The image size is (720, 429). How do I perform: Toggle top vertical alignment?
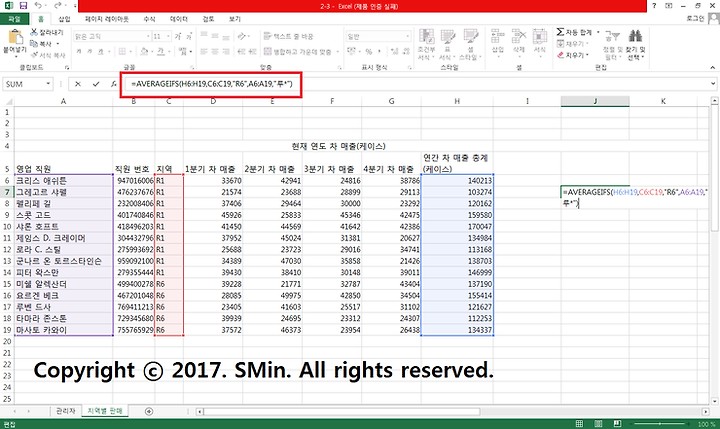pyautogui.click(x=204, y=36)
